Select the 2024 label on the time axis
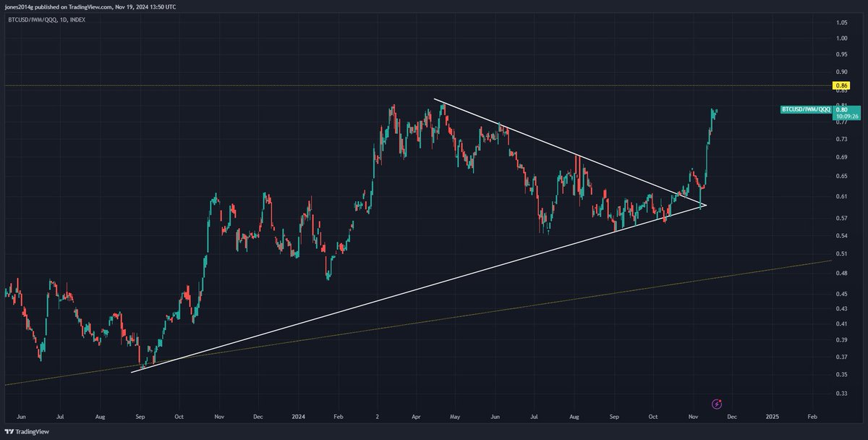The height and width of the screenshot is (440, 868). [x=297, y=417]
